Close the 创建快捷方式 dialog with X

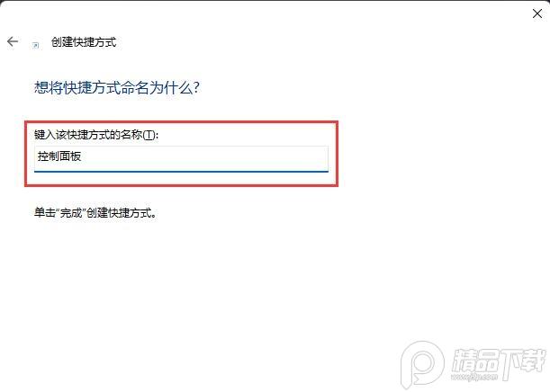coord(537,13)
